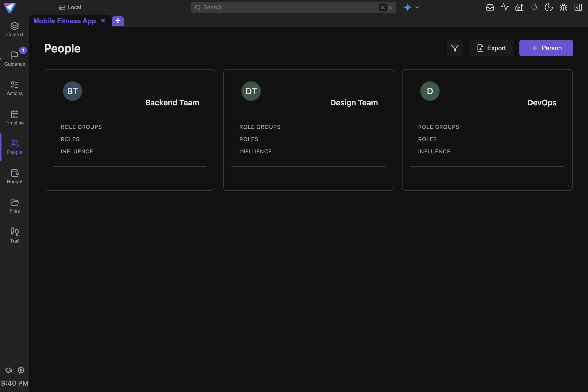Click the graduation cap learning icon
The width and height of the screenshot is (588, 392).
pos(8,370)
